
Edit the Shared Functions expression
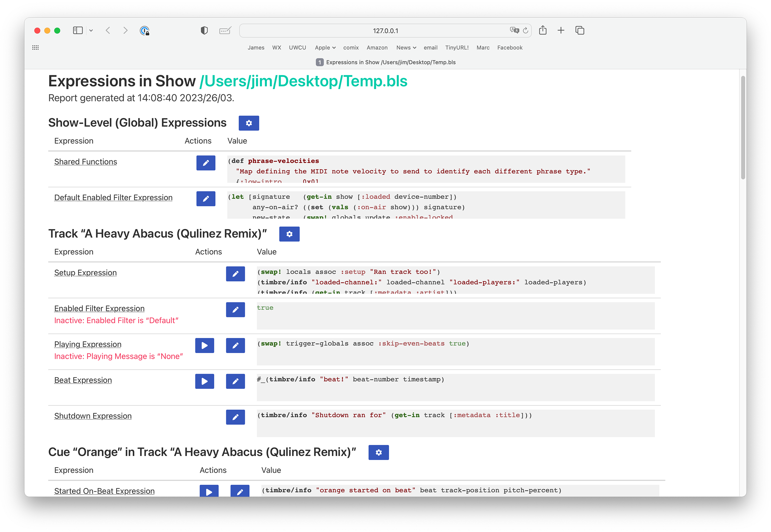pos(206,163)
